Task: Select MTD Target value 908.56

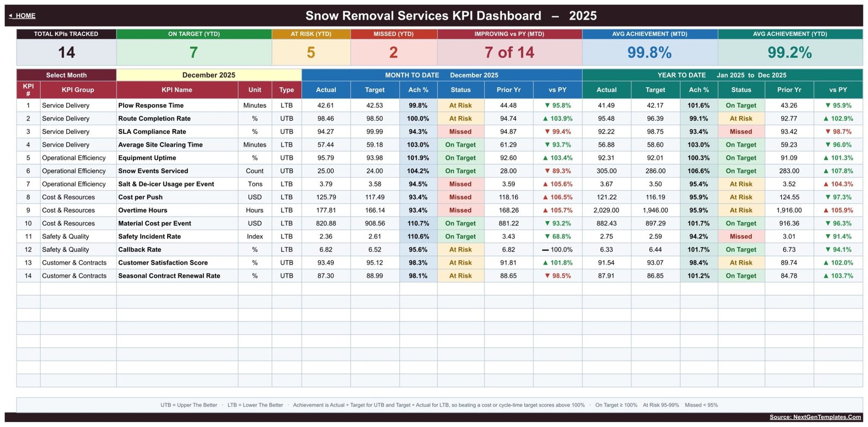Action: (x=375, y=223)
